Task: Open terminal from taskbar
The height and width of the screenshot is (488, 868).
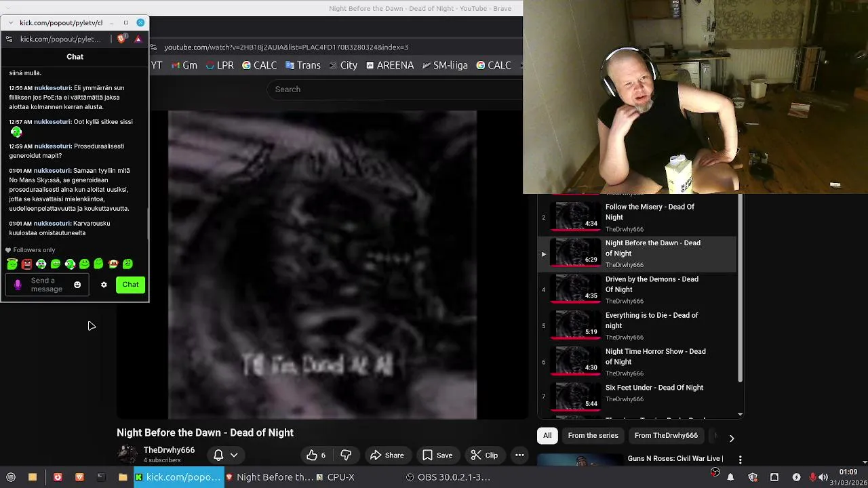Action: click(x=101, y=477)
